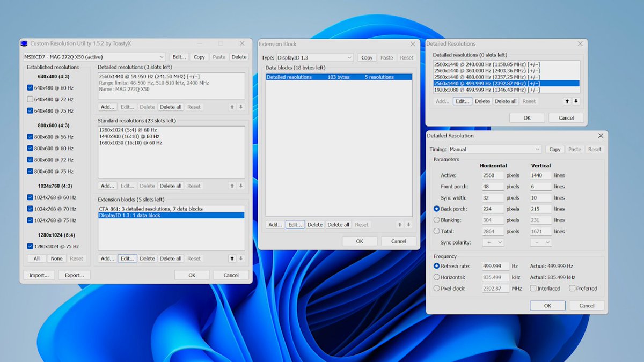
Task: Move data block down in Extension Block window
Action: (x=408, y=225)
